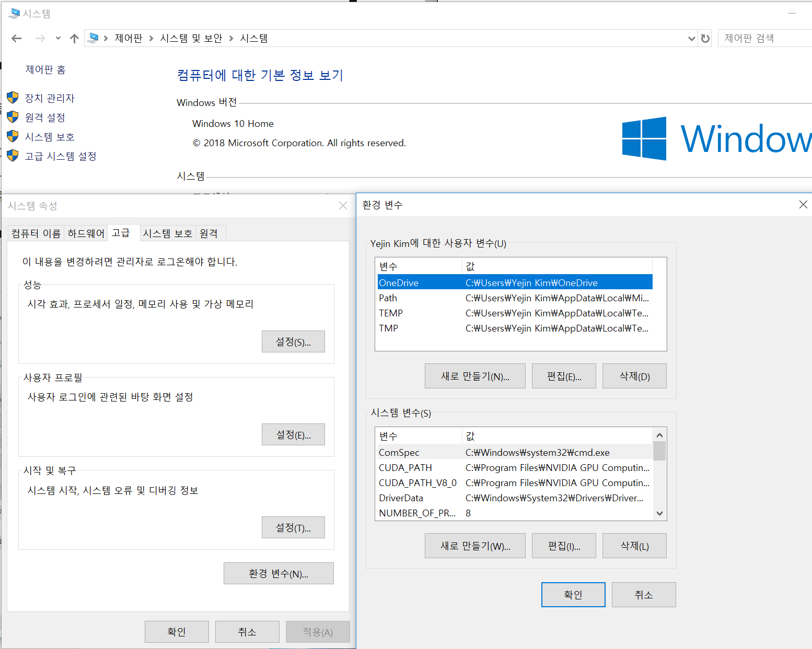Click the shield icon beside 장치 관리자

point(13,98)
